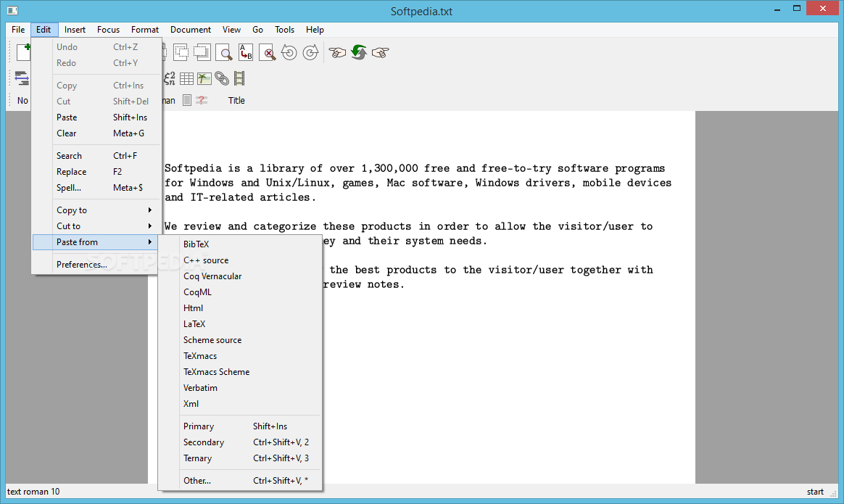Click the film strip animation icon
This screenshot has height=504, width=844.
coord(239,78)
